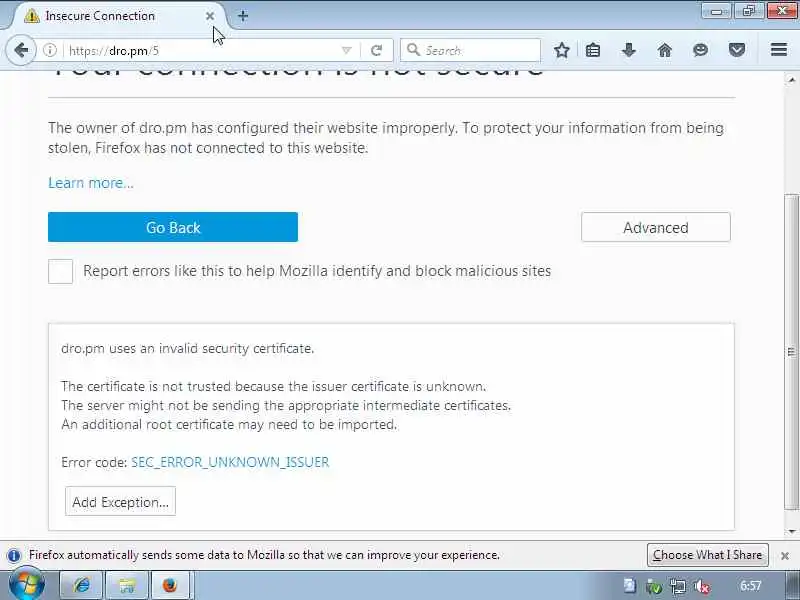Click the green-circle system tray icon

pyautogui.click(x=654, y=586)
